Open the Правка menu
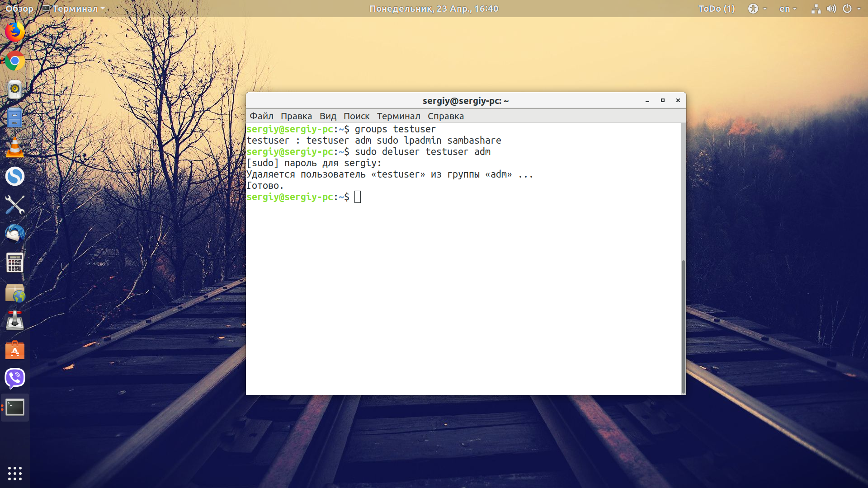Screen dimensions: 868x488 pyautogui.click(x=296, y=116)
